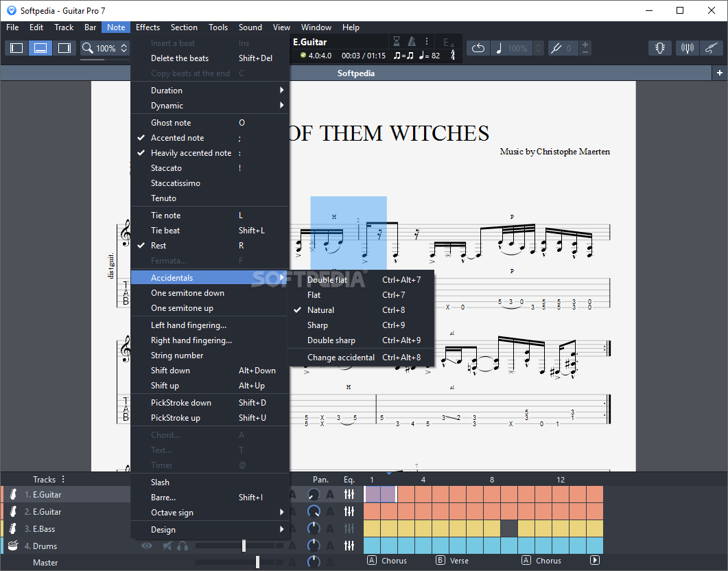The width and height of the screenshot is (728, 571).
Task: Click the zoom magnifier icon
Action: point(88,48)
